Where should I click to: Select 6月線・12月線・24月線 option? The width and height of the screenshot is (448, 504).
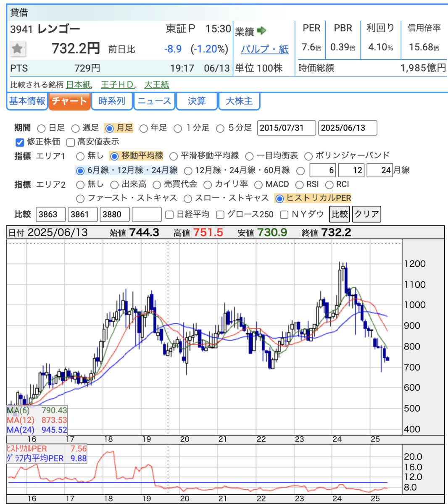click(80, 171)
